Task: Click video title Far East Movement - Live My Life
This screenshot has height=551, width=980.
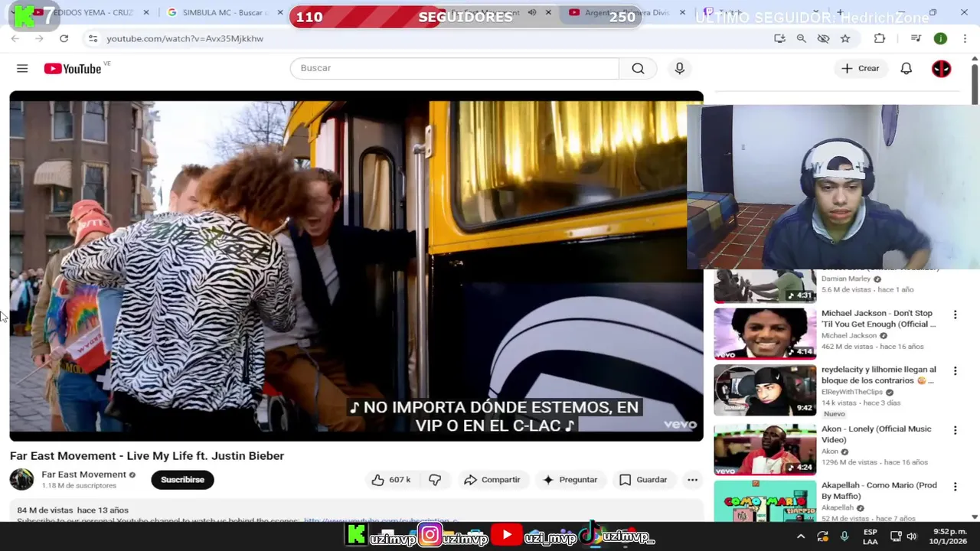Action: click(147, 455)
